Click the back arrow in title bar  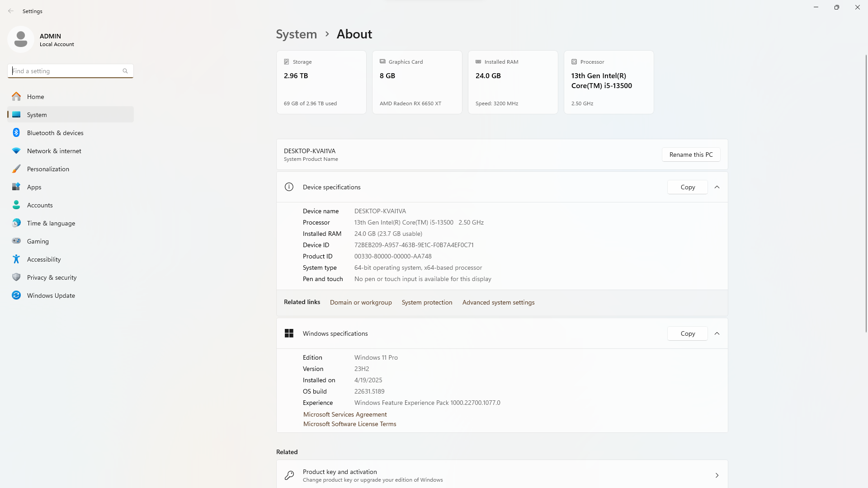[11, 11]
